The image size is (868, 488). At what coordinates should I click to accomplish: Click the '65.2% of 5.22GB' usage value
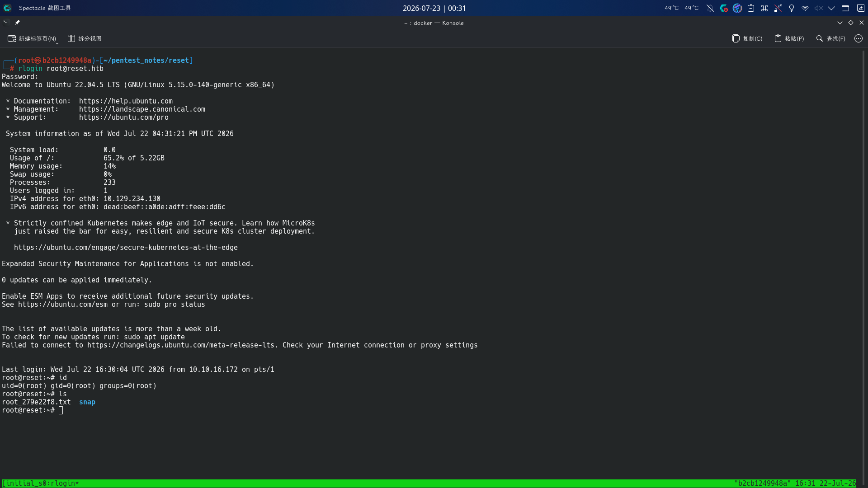pos(134,158)
